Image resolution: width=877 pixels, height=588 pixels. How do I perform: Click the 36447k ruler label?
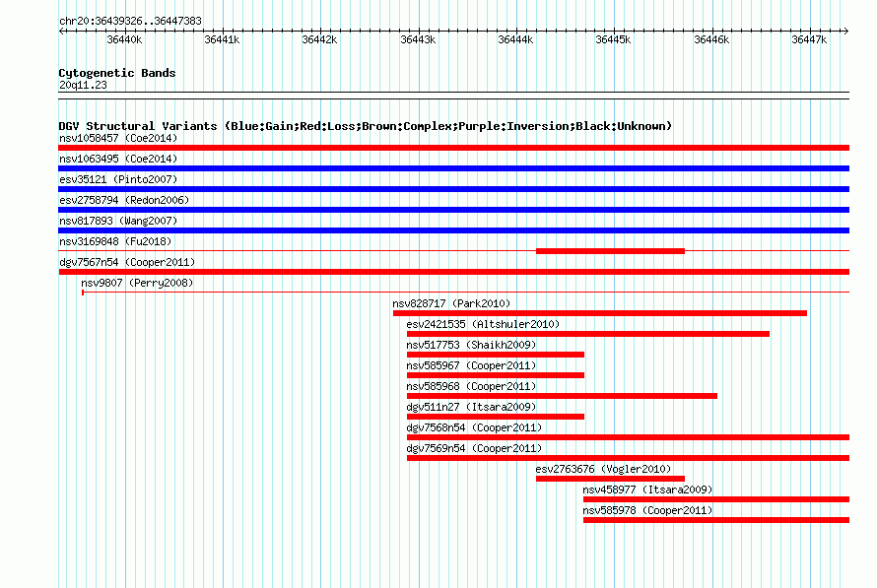click(809, 39)
